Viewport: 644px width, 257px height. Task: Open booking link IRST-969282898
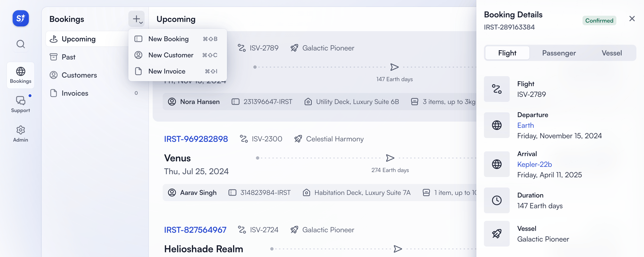pos(196,139)
